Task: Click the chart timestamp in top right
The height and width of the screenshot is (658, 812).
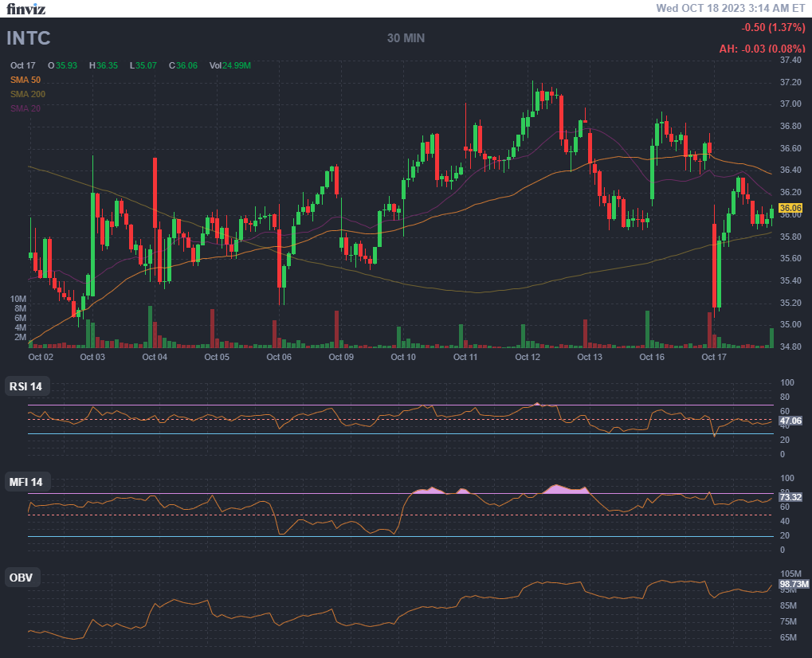Action: (730, 8)
